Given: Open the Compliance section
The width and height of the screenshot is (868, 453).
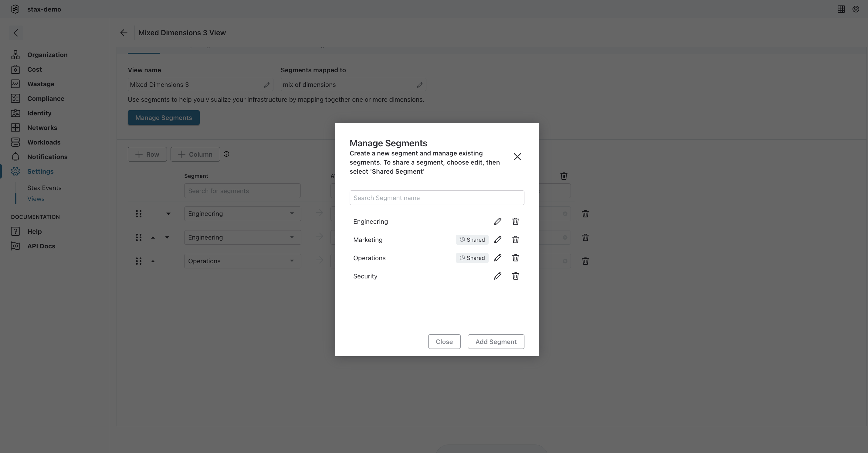Looking at the screenshot, I should coord(37,98).
